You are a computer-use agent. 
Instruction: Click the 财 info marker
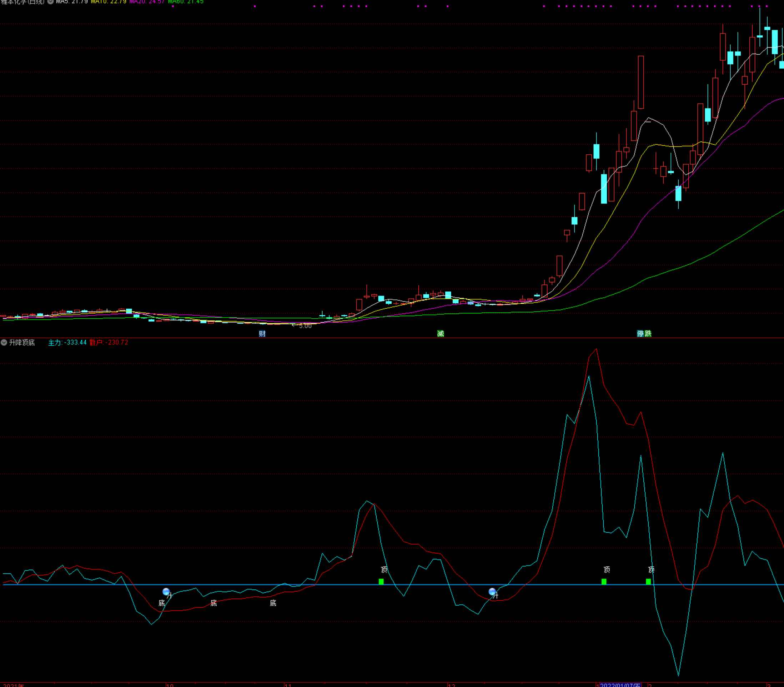coord(262,334)
